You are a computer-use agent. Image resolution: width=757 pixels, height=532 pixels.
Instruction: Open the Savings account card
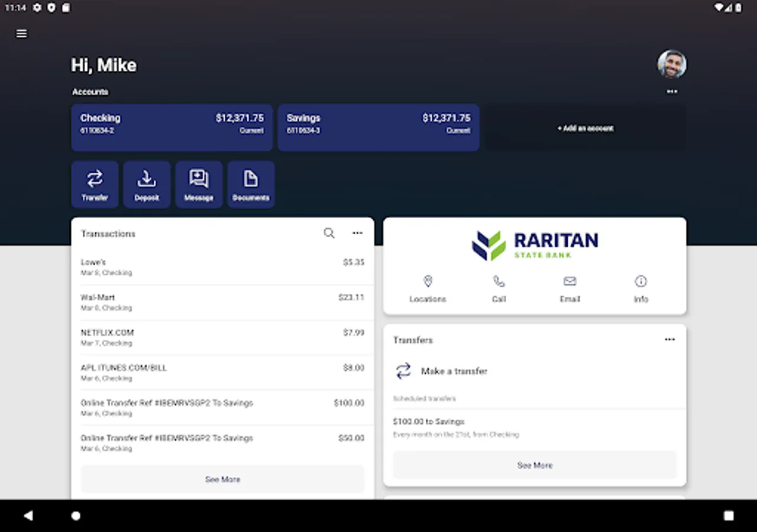pyautogui.click(x=378, y=128)
